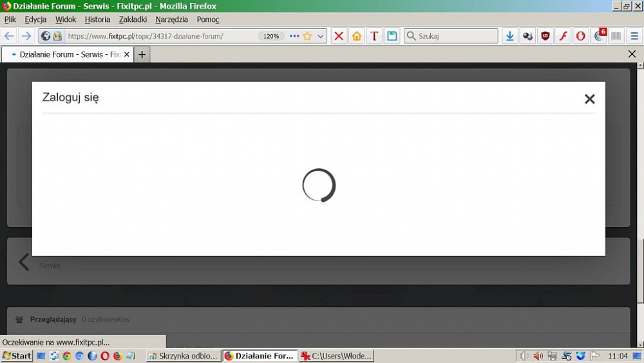Close the Działanie Forum tab
This screenshot has height=363, width=644.
click(127, 55)
